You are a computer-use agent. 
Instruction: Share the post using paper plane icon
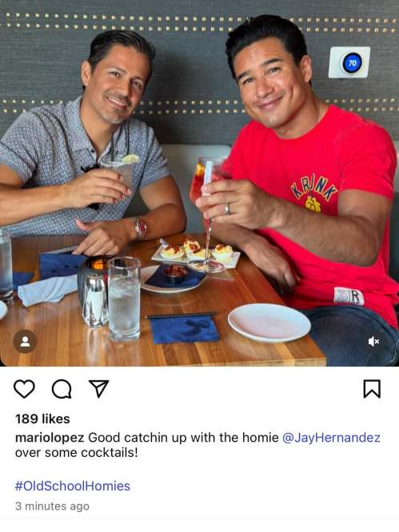pos(98,388)
